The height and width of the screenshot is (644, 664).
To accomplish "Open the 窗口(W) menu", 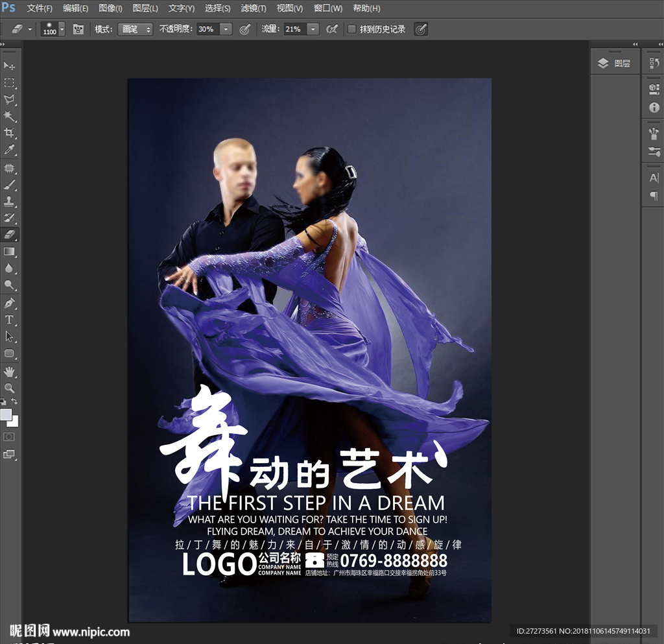I will pyautogui.click(x=328, y=8).
